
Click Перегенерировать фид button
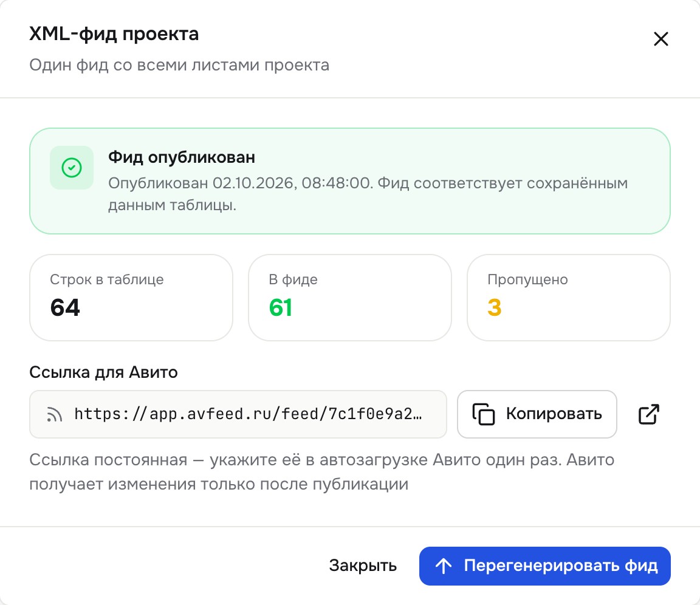544,566
